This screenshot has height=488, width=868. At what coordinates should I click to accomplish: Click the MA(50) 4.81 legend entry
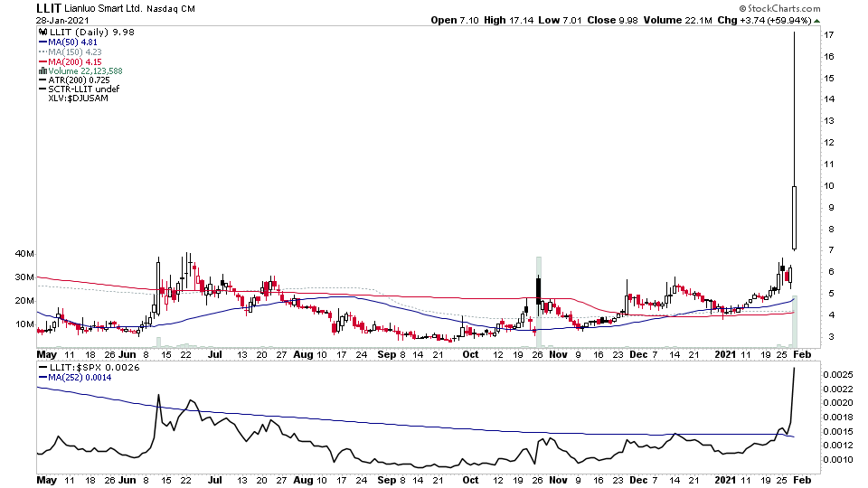[72, 42]
